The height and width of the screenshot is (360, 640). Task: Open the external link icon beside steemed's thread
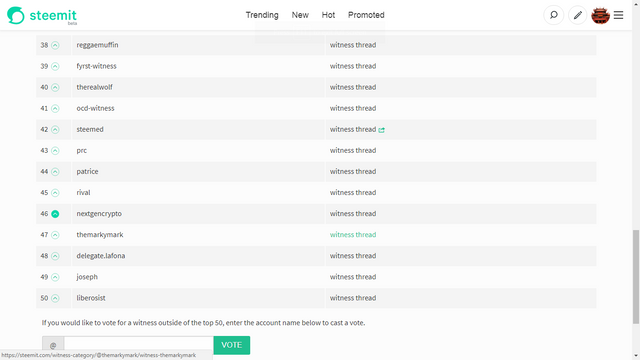tap(382, 130)
